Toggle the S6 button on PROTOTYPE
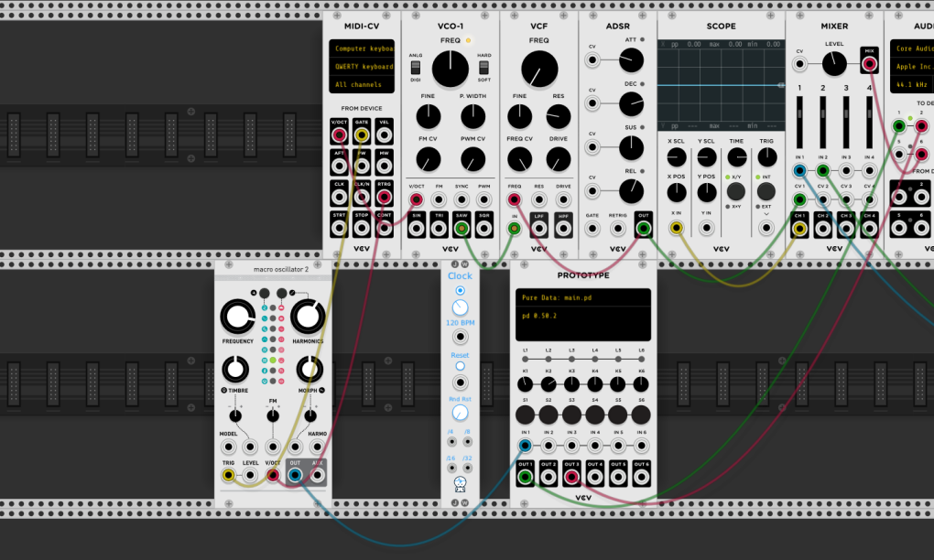 pos(641,415)
